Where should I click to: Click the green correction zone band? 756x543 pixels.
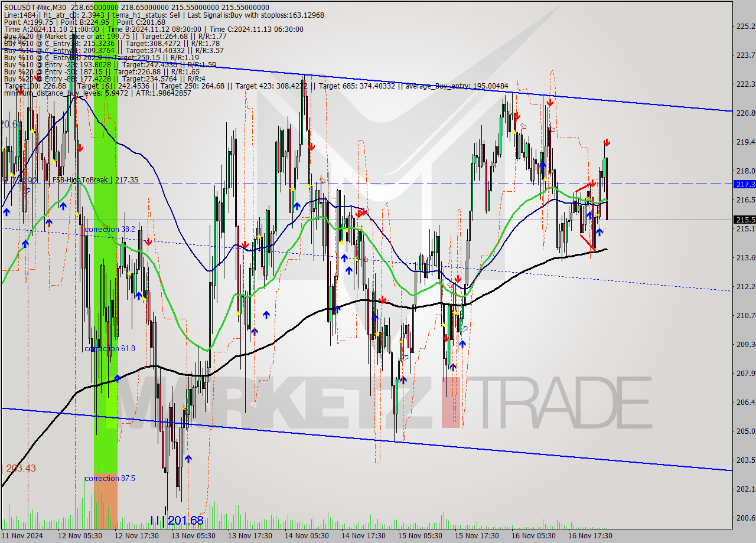[x=106, y=236]
